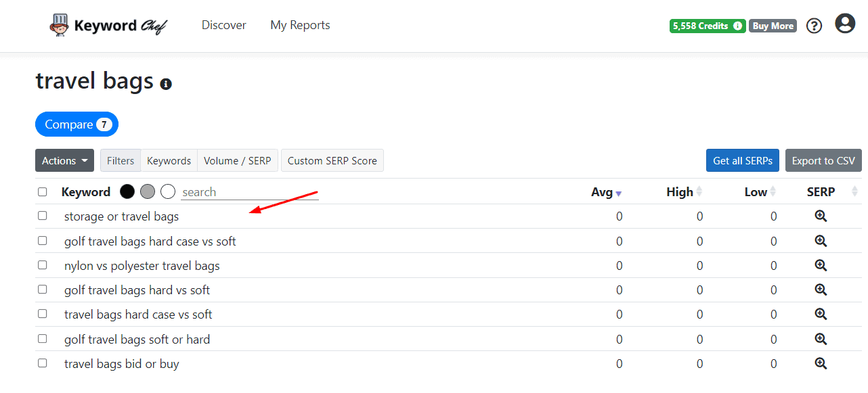Sort by the High column arrows
868x393 pixels.
coord(699,192)
